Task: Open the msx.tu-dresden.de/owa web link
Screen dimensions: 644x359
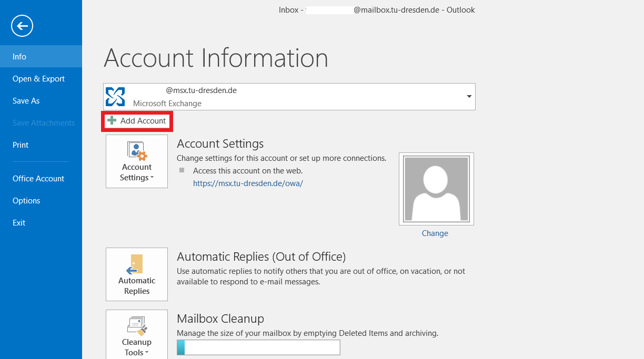Action: pyautogui.click(x=248, y=183)
